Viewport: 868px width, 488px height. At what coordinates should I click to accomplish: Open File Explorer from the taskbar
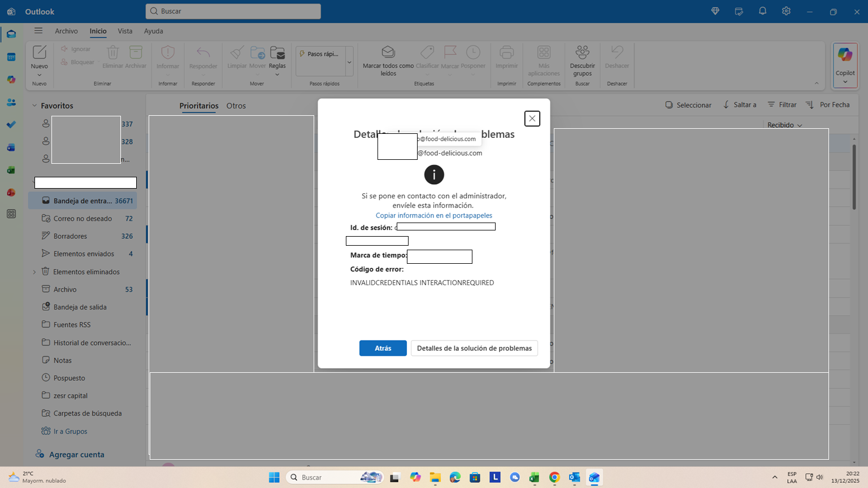pyautogui.click(x=435, y=477)
